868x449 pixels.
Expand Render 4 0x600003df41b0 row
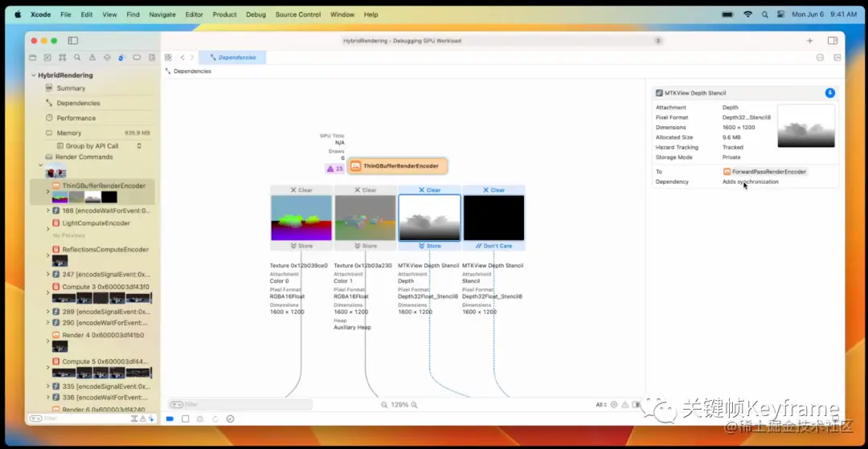point(47,341)
